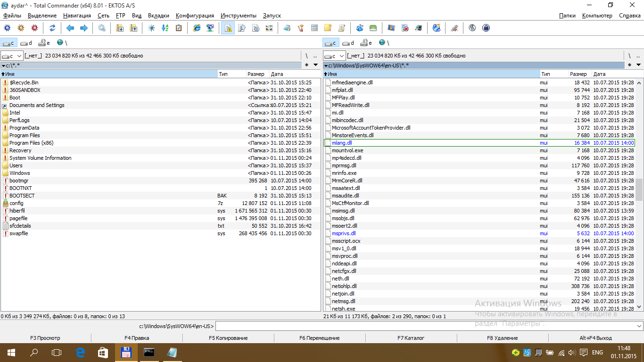Click the F3 Просмотр button
The height and width of the screenshot is (362, 644).
coord(45,338)
